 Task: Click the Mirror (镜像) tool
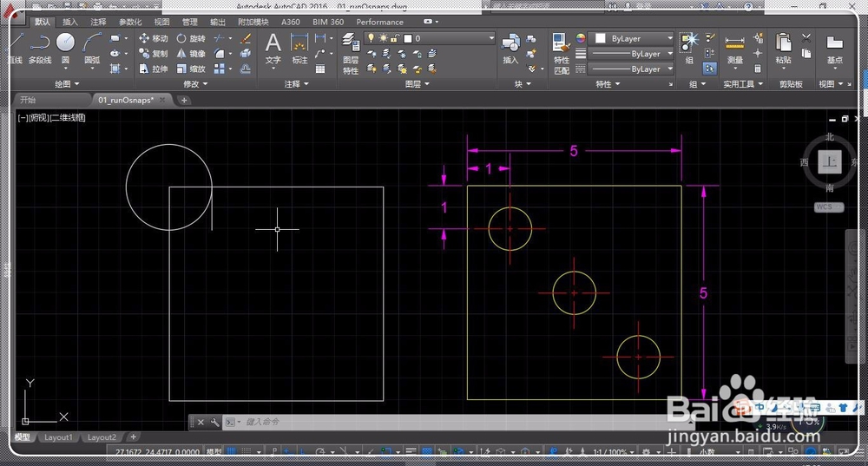point(191,54)
